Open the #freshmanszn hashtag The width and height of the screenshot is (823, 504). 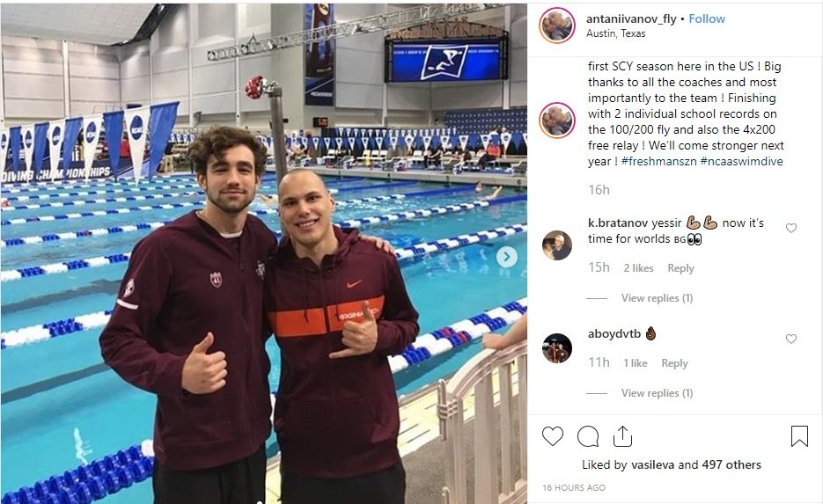tap(658, 161)
